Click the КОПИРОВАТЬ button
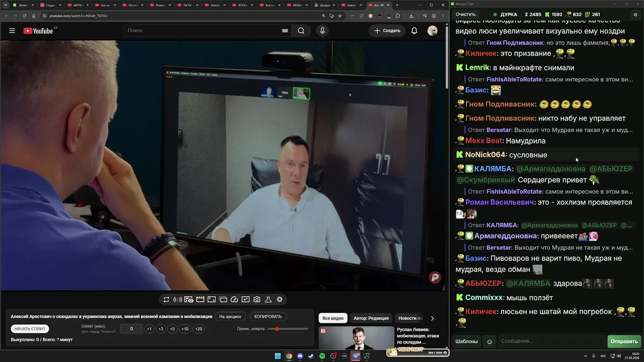This screenshot has height=362, width=644. (x=268, y=317)
